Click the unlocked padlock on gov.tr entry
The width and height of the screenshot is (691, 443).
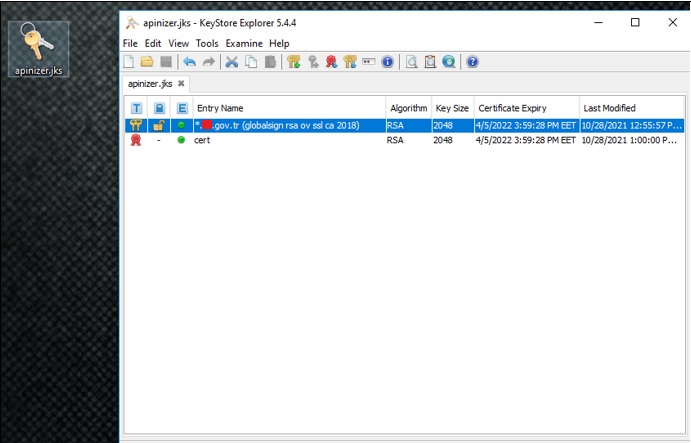coord(158,126)
